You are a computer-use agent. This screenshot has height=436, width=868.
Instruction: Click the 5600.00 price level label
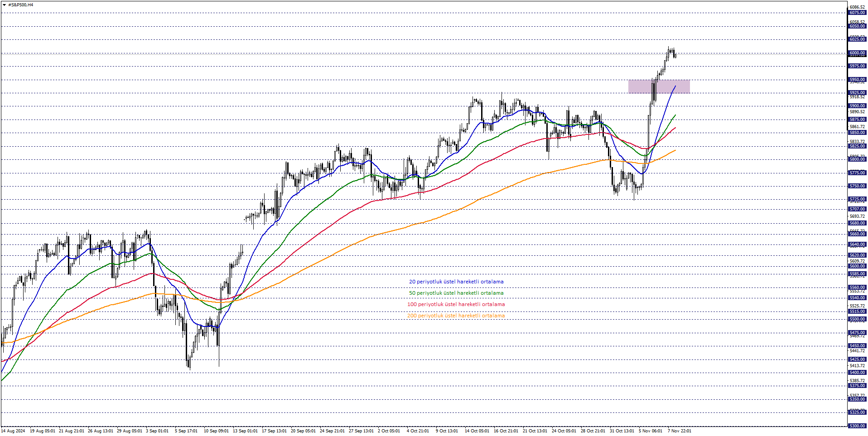click(x=857, y=266)
